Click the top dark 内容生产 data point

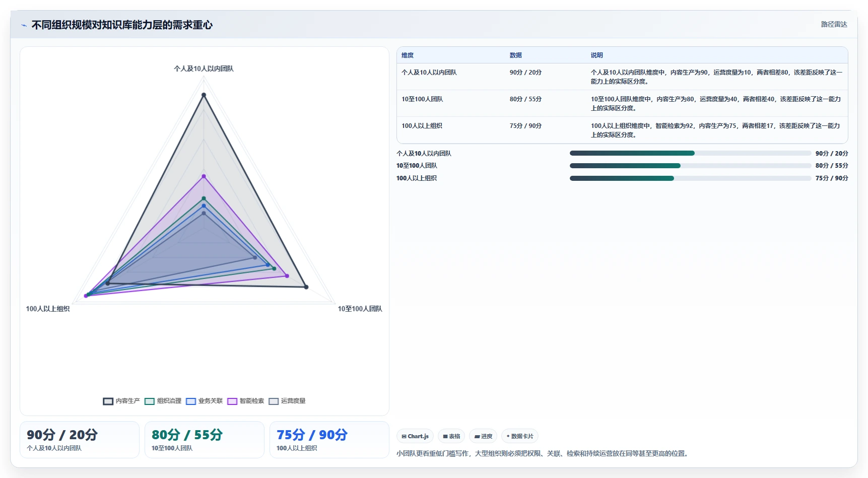pos(204,95)
